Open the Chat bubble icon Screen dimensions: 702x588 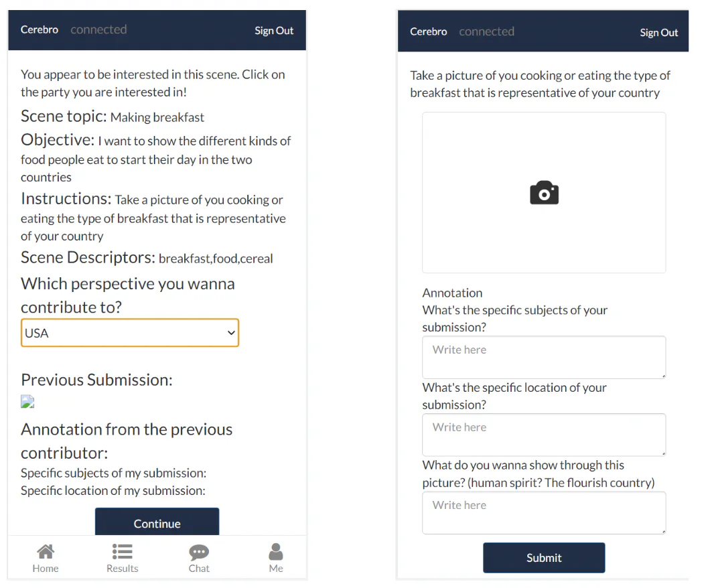pyautogui.click(x=199, y=553)
